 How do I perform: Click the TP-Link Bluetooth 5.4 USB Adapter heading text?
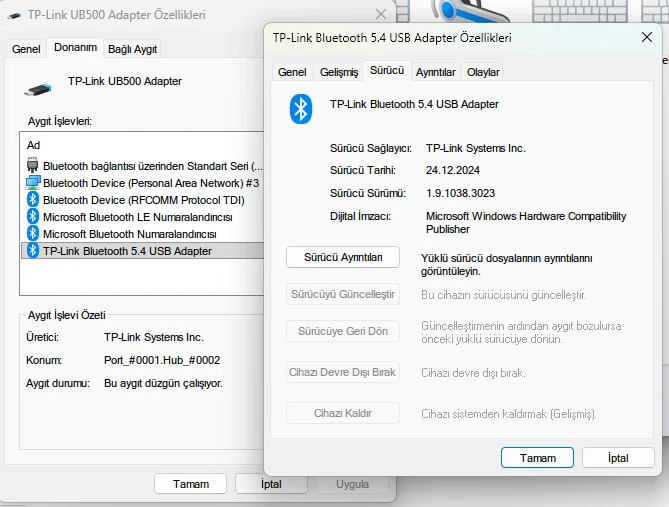click(414, 104)
